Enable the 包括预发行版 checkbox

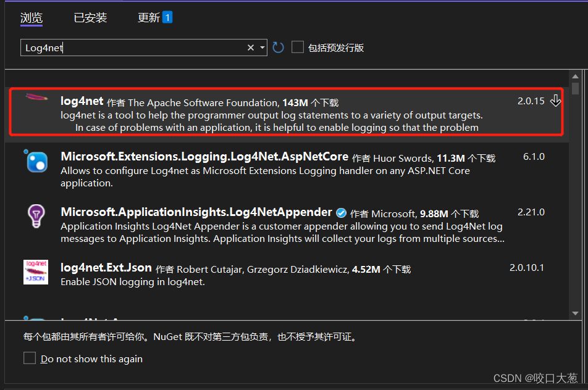pos(297,47)
